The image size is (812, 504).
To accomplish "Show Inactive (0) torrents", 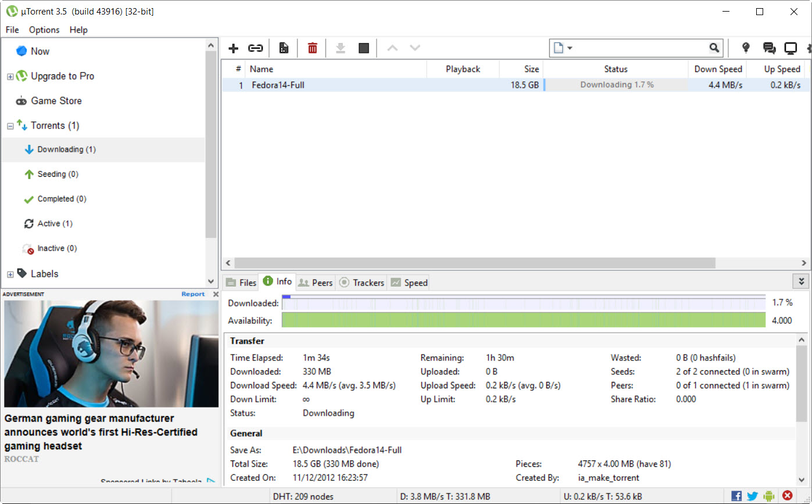I will click(57, 248).
